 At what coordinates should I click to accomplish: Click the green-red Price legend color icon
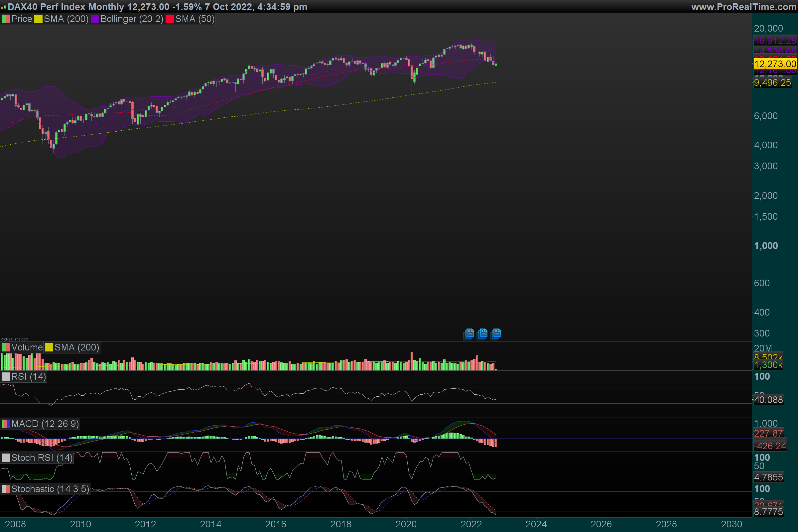tap(5, 19)
